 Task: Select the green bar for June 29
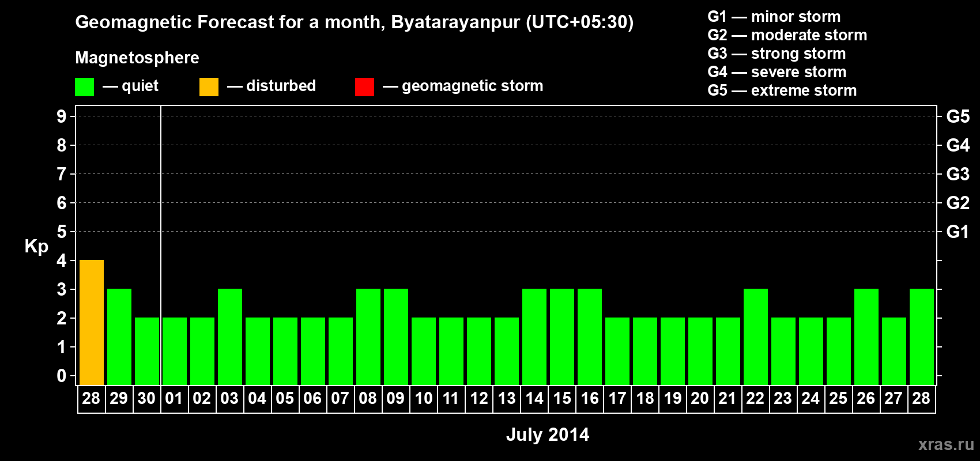coord(119,337)
